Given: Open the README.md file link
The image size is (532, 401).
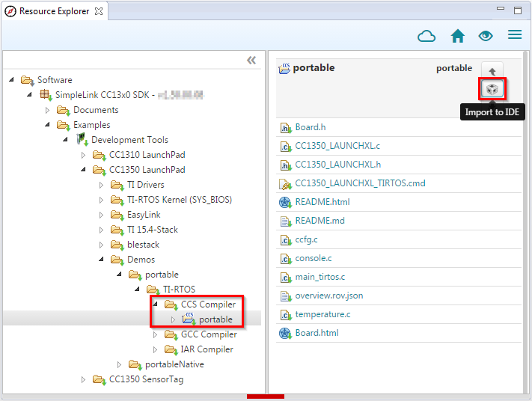Looking at the screenshot, I should [x=319, y=221].
